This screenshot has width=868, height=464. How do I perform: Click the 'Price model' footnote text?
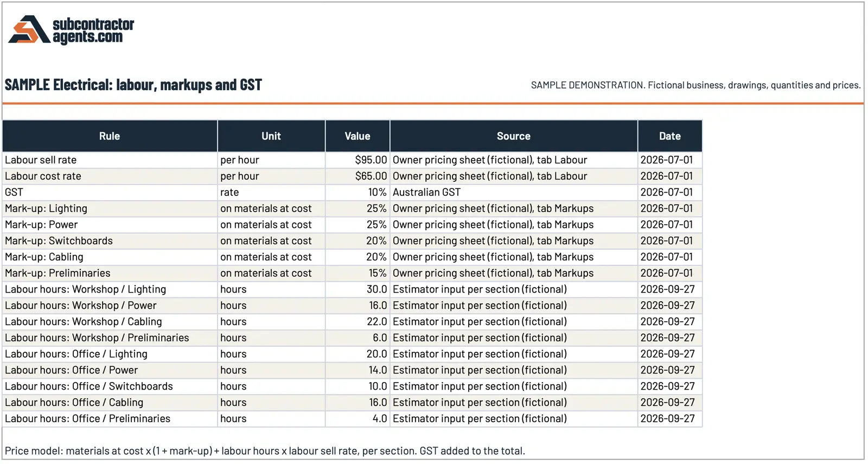(x=265, y=451)
